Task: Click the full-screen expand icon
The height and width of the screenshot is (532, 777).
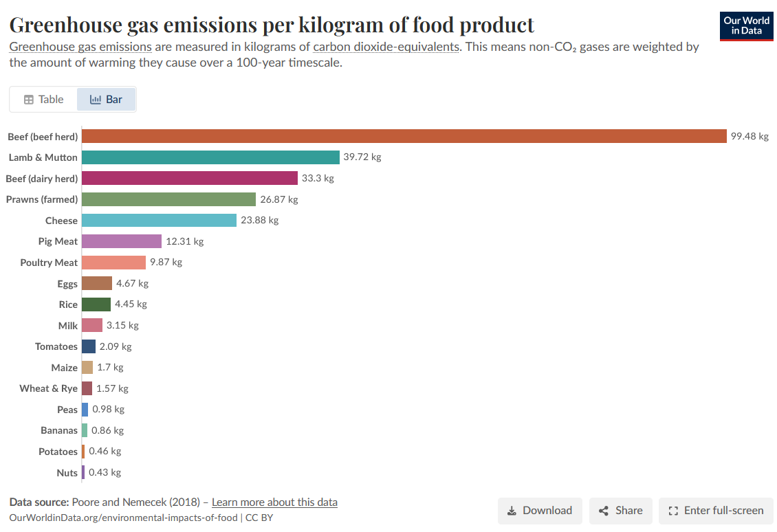Action: [673, 511]
